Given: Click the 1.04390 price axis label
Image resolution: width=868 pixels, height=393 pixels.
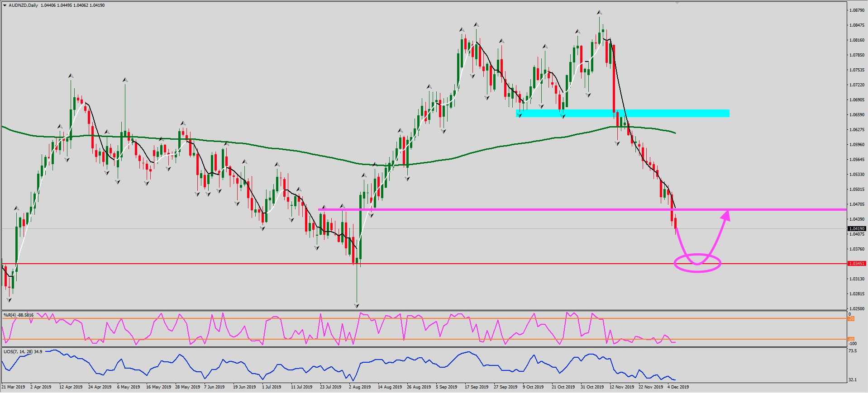Looking at the screenshot, I should click(857, 219).
